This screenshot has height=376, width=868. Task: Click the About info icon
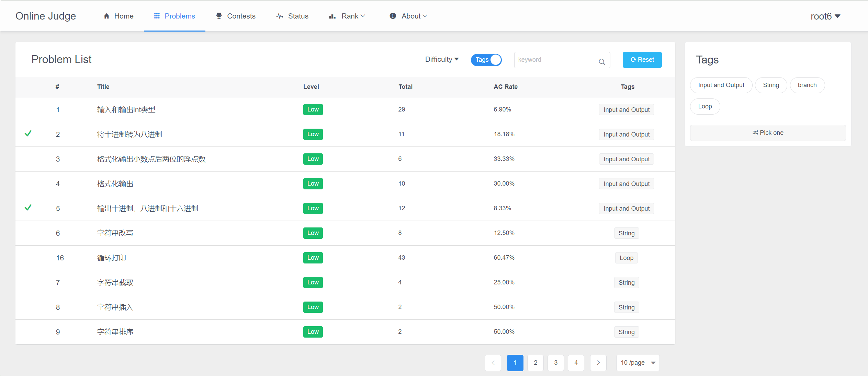pyautogui.click(x=393, y=16)
